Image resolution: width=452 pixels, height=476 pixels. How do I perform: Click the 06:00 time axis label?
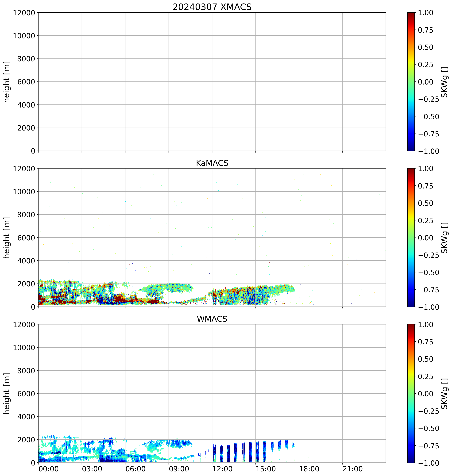(135, 469)
